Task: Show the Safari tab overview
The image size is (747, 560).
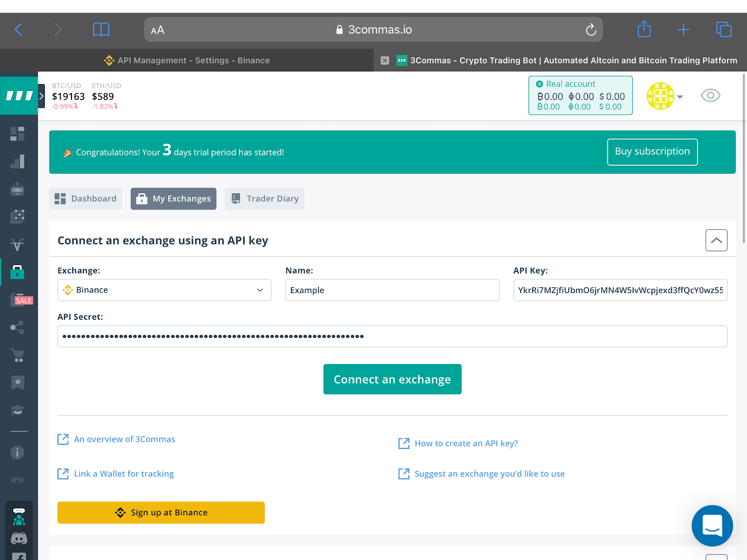Action: (x=724, y=29)
